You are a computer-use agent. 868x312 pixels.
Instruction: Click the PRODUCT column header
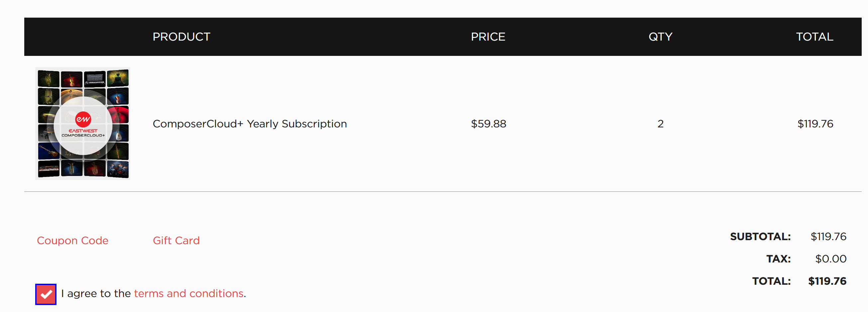(181, 37)
